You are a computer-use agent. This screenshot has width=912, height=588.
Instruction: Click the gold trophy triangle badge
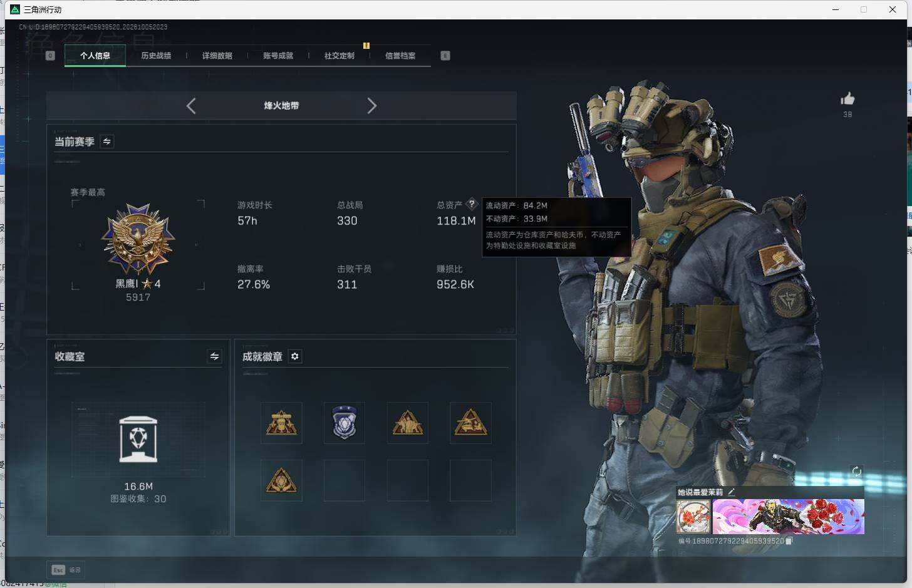(x=281, y=423)
